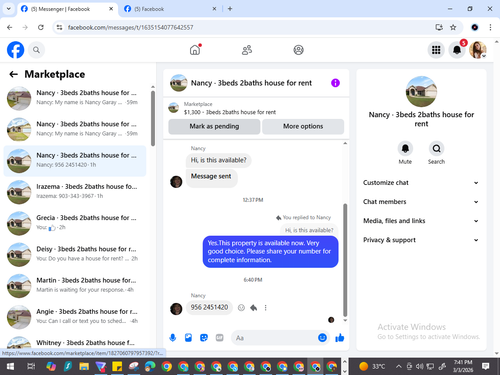
Task: Open the Notifications bell
Action: click(x=457, y=50)
